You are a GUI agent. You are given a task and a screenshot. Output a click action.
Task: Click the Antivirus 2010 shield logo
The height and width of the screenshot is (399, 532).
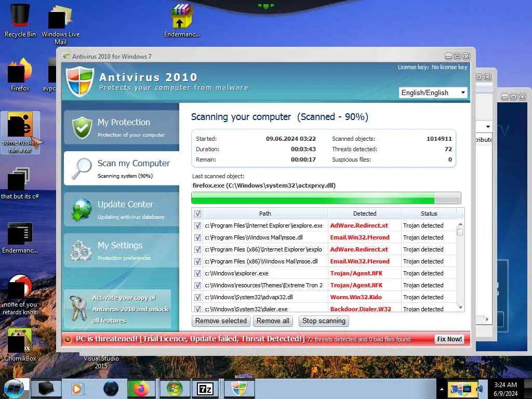point(79,82)
